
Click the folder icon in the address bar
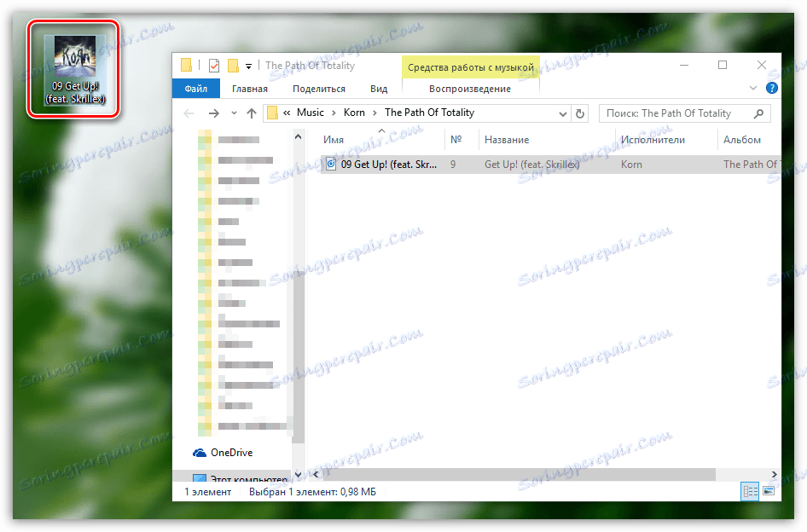(273, 113)
